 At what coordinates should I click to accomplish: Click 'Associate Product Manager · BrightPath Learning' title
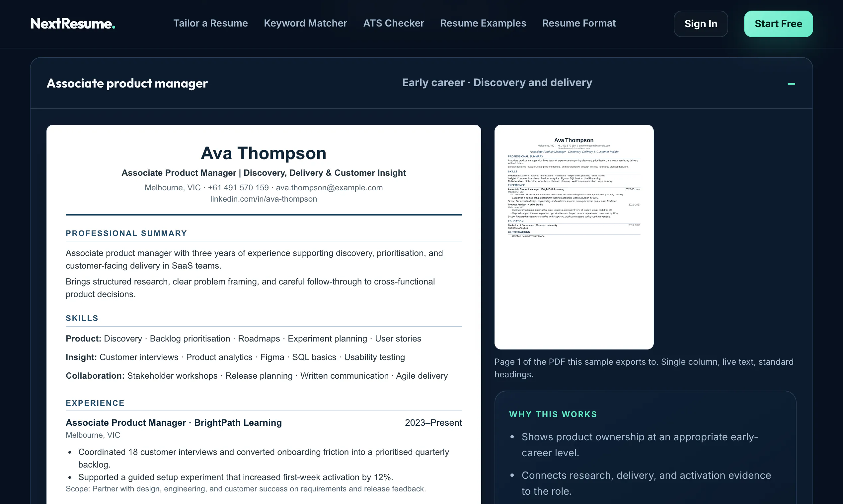[174, 423]
